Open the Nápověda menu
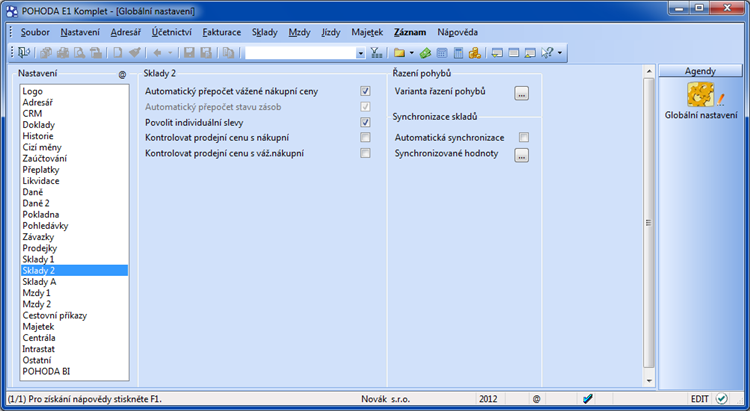 click(x=457, y=32)
